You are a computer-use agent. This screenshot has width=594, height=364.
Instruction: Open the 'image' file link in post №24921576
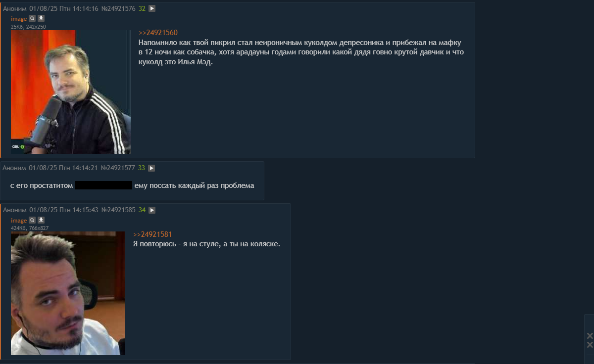(19, 19)
